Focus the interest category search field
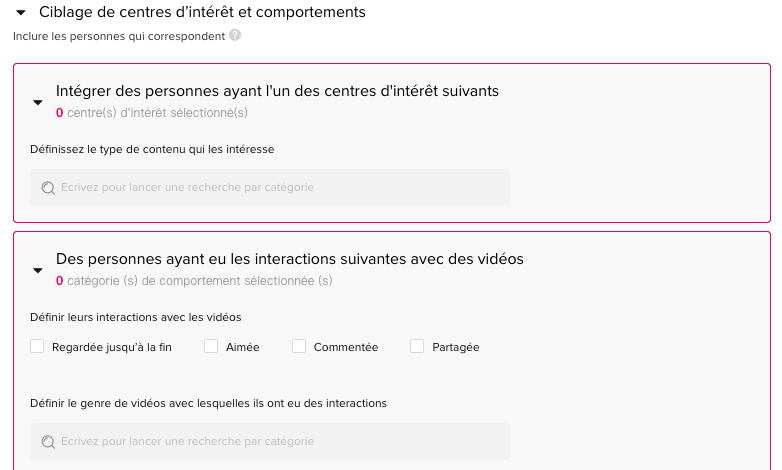 (280, 188)
